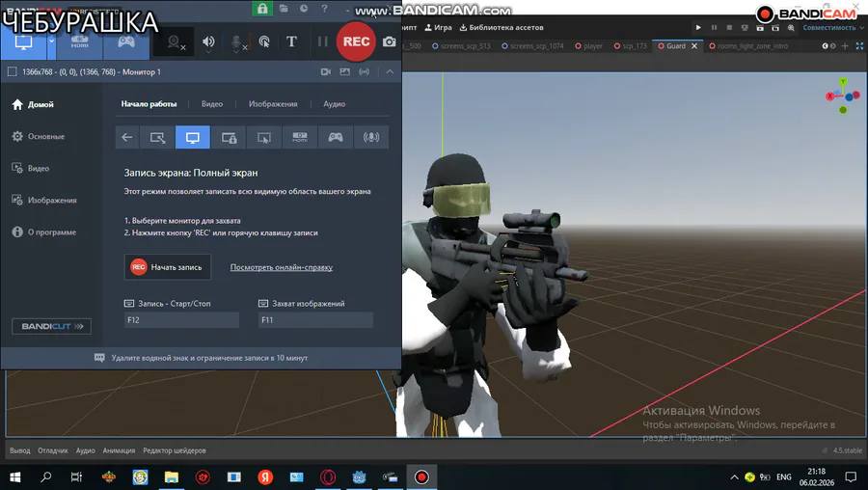Image resolution: width=868 pixels, height=490 pixels.
Task: Click the remove watermark banner at bottom
Action: coord(201,358)
